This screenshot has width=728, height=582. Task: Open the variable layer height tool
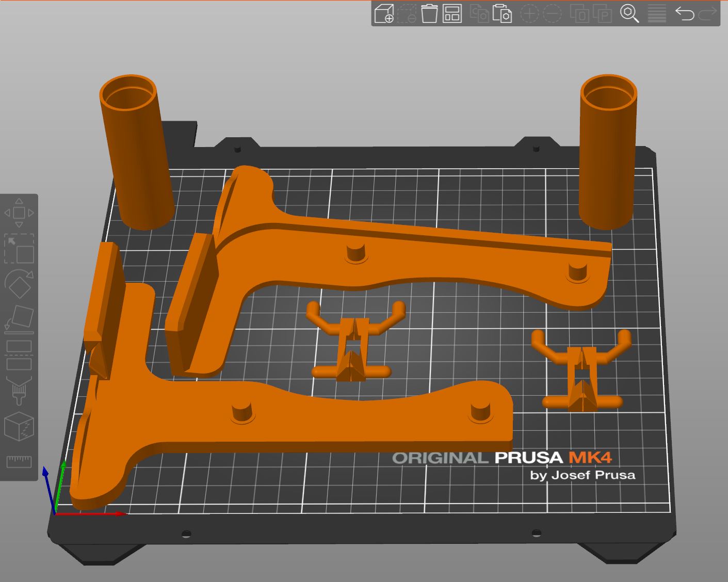pyautogui.click(x=656, y=15)
